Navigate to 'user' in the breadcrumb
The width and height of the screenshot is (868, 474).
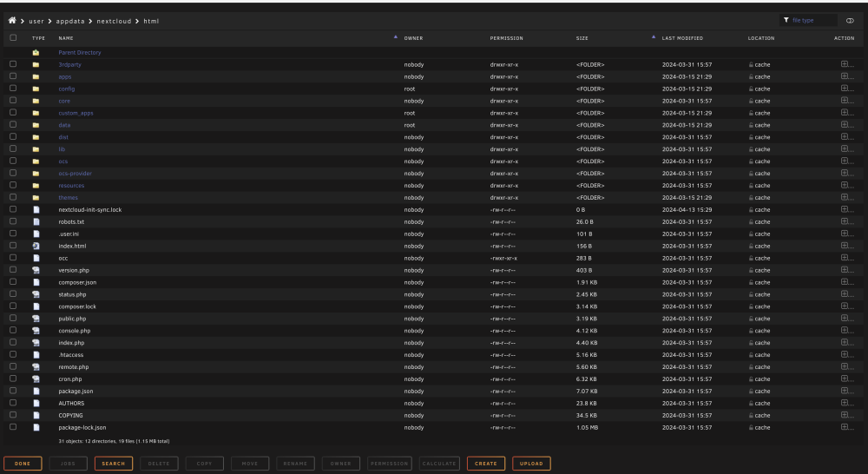(x=36, y=21)
